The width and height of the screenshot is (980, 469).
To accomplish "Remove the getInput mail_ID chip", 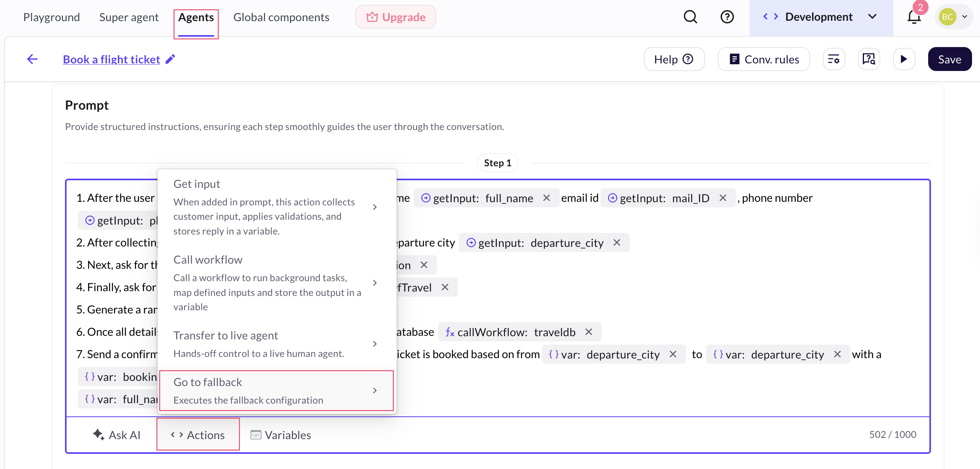I will (x=723, y=198).
